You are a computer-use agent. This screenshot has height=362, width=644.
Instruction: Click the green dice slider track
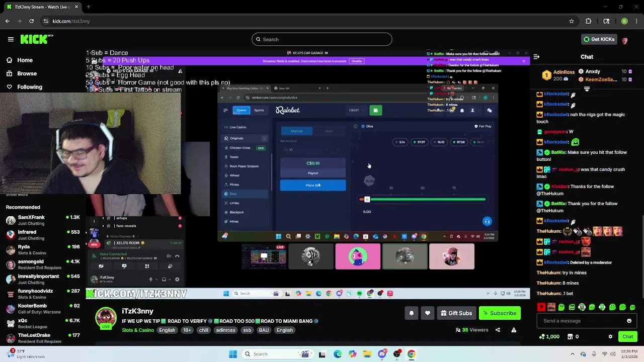pos(428,200)
